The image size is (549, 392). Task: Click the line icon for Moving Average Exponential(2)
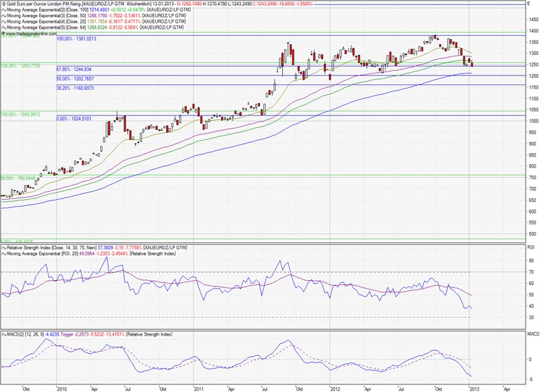pyautogui.click(x=4, y=10)
